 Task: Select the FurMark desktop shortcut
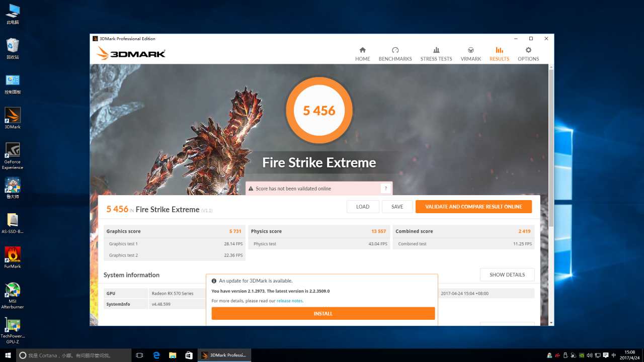pyautogui.click(x=13, y=258)
